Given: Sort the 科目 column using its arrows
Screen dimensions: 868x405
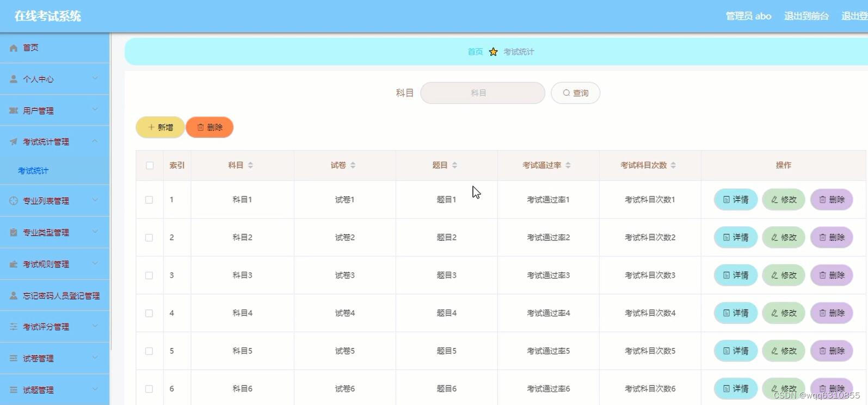Looking at the screenshot, I should pyautogui.click(x=250, y=165).
